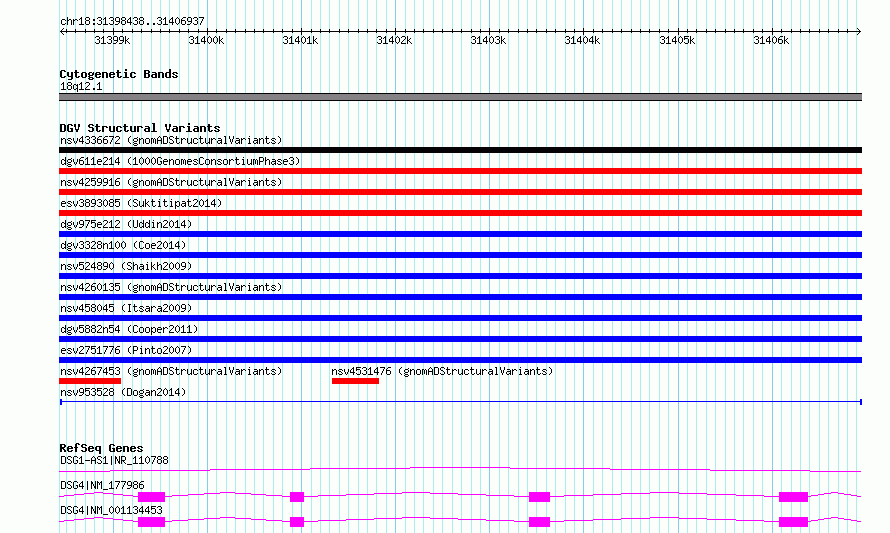Click the black bar for nsv4336672

pyautogui.click(x=460, y=150)
